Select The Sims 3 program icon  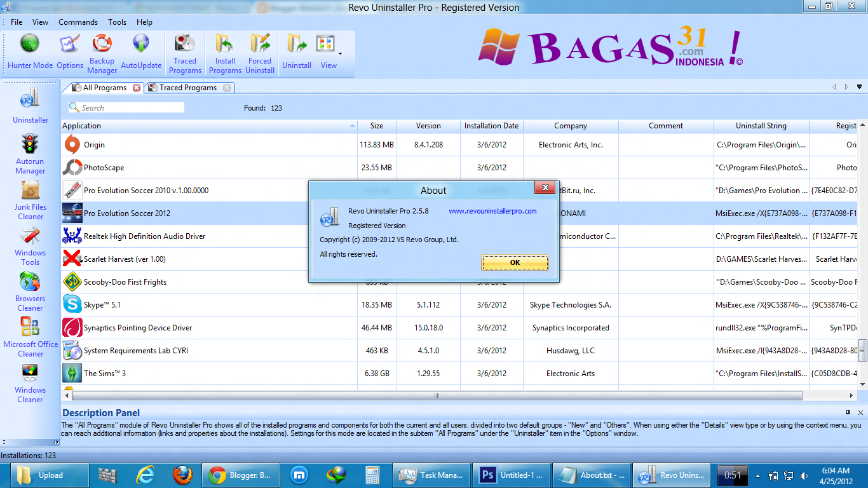[72, 374]
